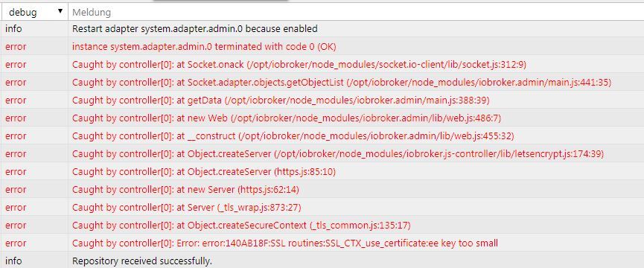Select the __construct web.js:455 error entry
Viewport: 644px width, 268px height.
[x=322, y=135]
